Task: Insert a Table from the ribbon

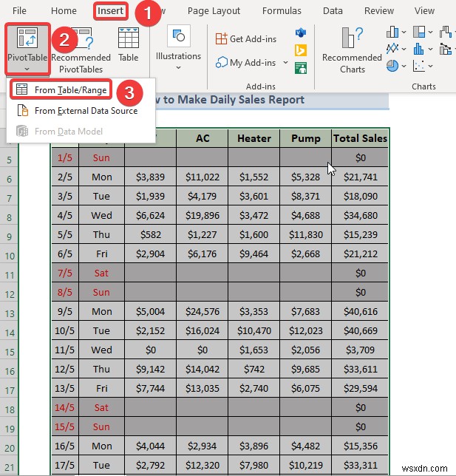Action: pyautogui.click(x=129, y=45)
